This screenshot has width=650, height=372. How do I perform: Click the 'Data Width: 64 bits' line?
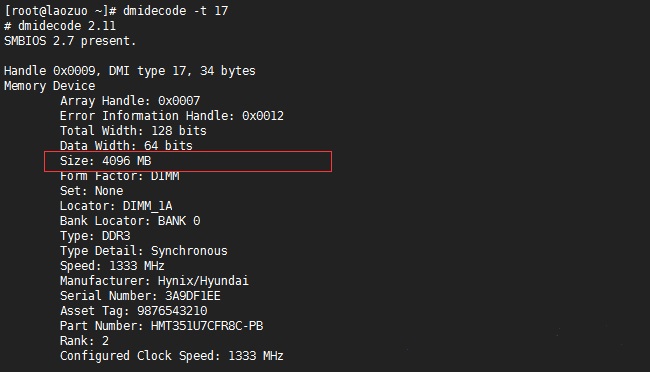tap(126, 146)
